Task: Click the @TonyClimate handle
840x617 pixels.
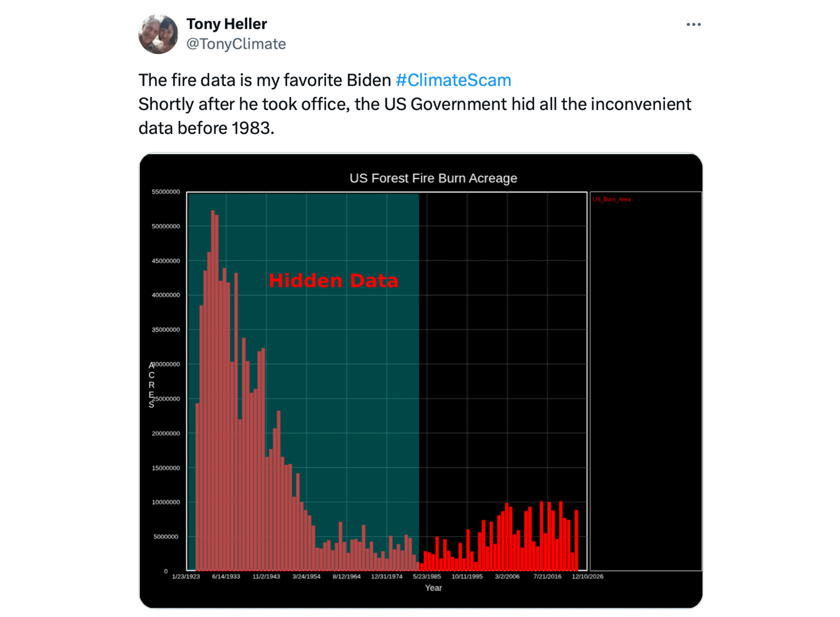Action: pos(236,44)
